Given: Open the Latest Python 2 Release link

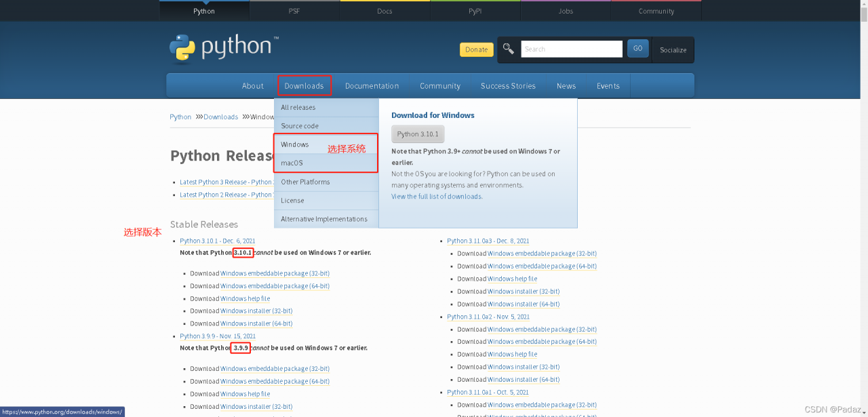Looking at the screenshot, I should pyautogui.click(x=226, y=195).
